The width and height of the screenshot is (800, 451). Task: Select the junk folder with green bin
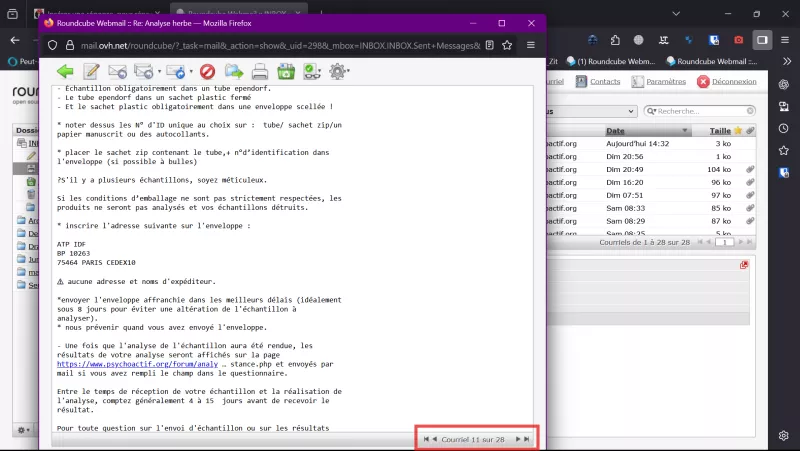click(31, 181)
